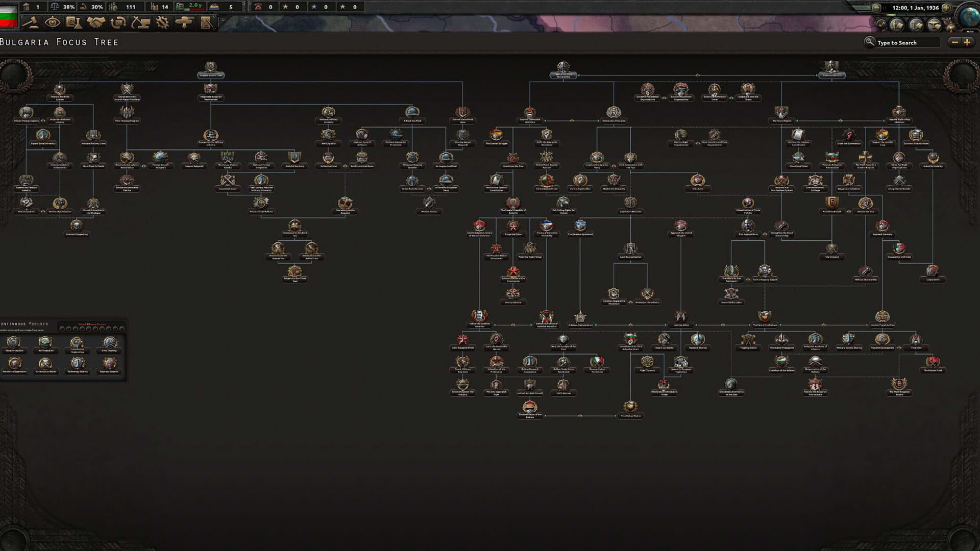Select Power of the Balkans focus
The image size is (980, 551).
[261, 205]
